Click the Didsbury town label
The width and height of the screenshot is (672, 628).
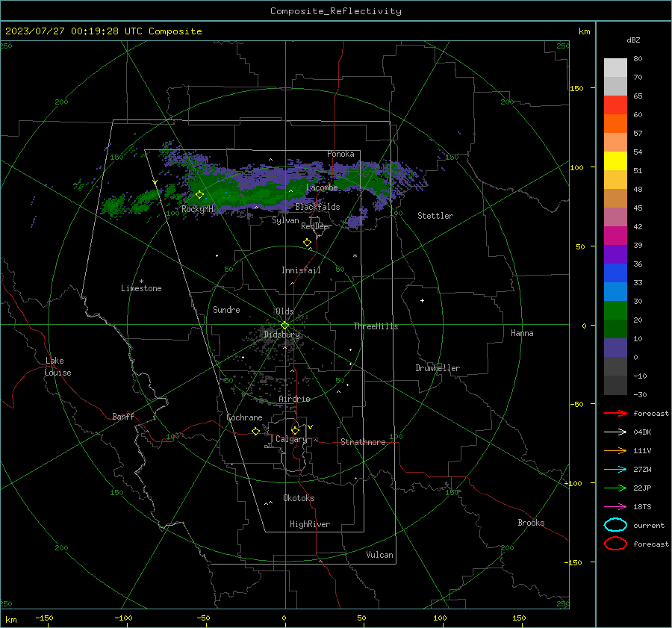tap(282, 335)
